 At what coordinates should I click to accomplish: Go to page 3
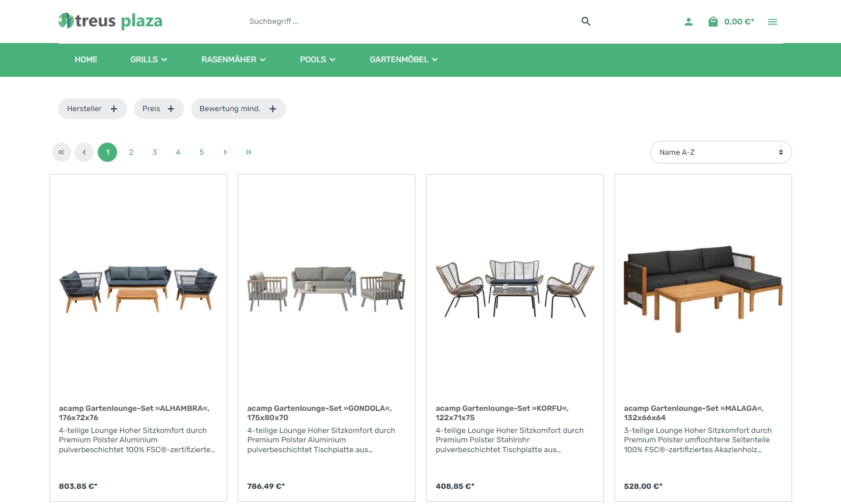[154, 152]
